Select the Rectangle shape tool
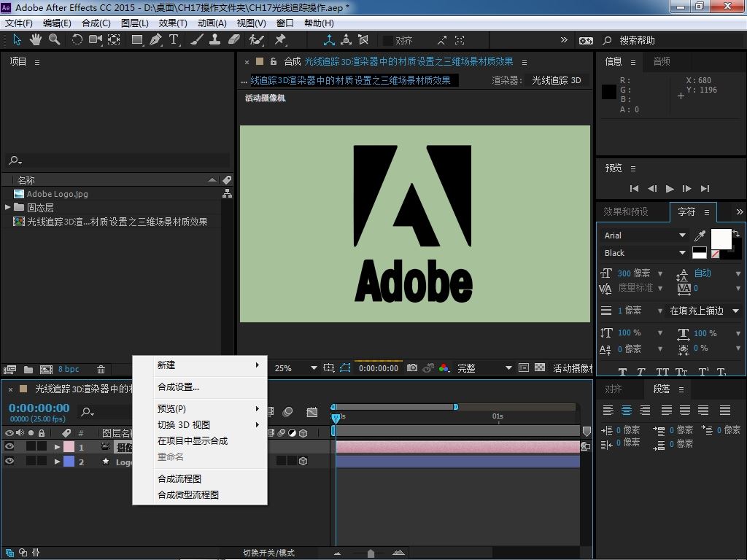This screenshot has width=747, height=560. [137, 40]
